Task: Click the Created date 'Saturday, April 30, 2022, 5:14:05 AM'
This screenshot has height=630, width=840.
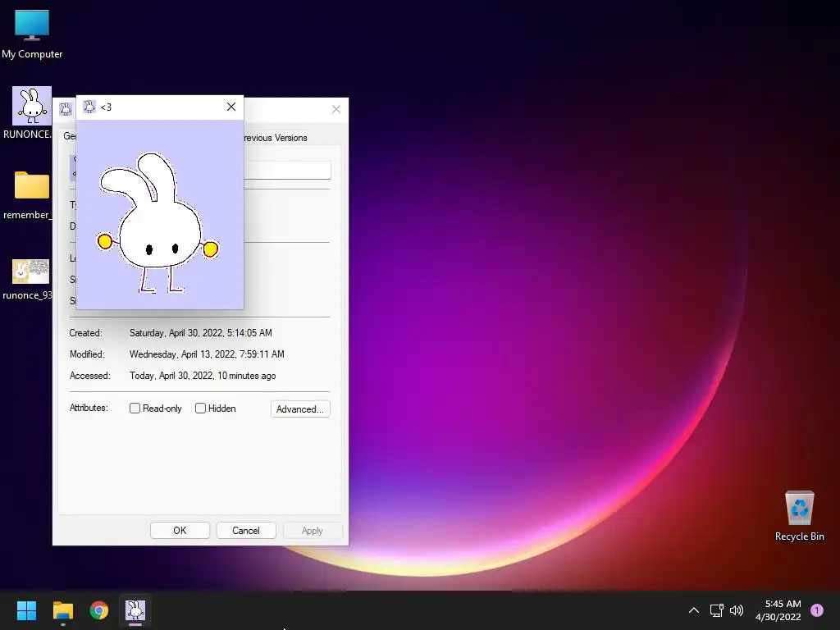Action: pos(201,333)
